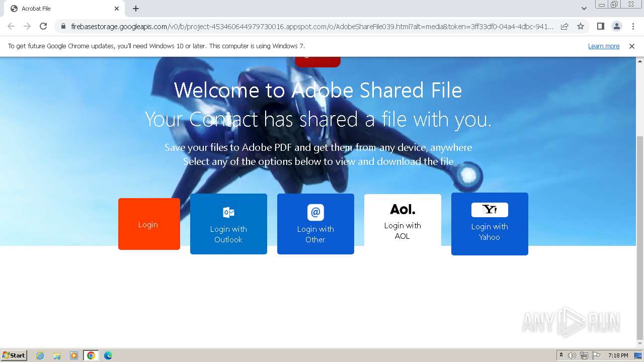
Task: Open the Learn more link
Action: click(x=604, y=46)
